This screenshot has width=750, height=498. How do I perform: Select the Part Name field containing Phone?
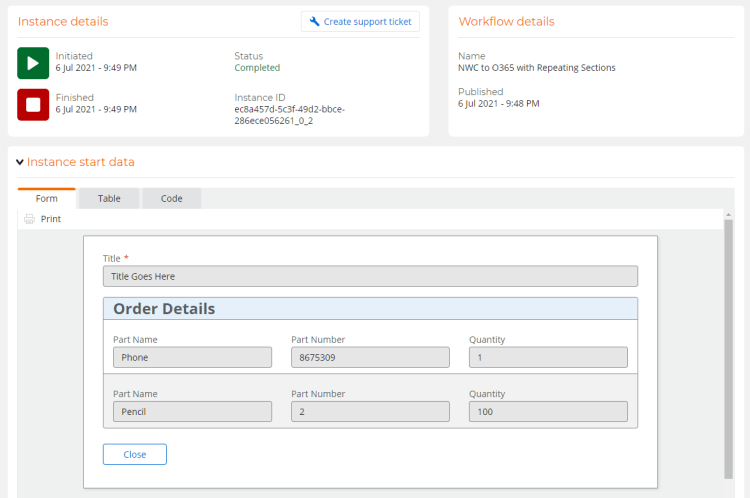pyautogui.click(x=192, y=358)
